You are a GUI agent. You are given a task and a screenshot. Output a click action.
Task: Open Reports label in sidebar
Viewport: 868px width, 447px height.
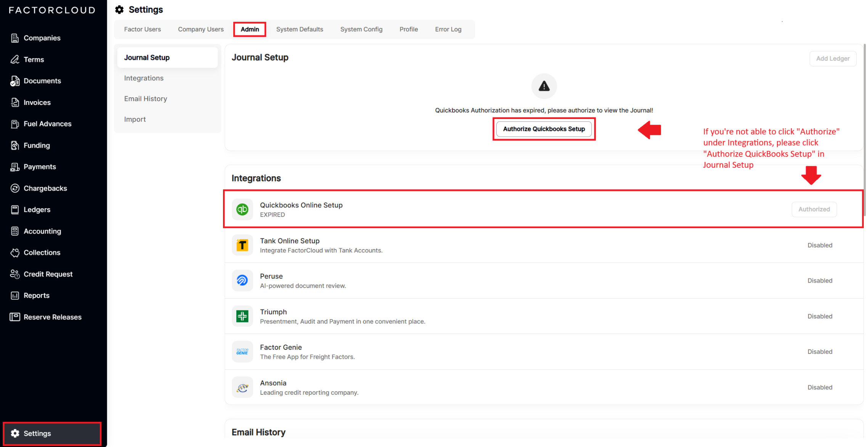[x=37, y=296]
